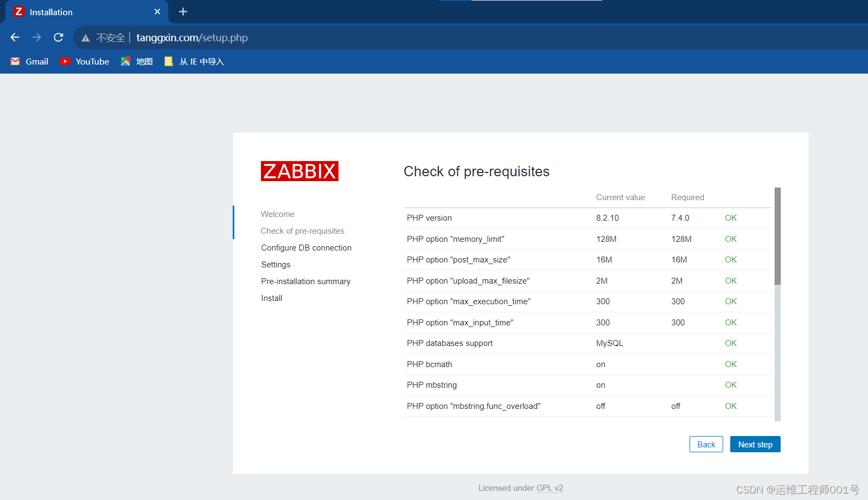The width and height of the screenshot is (868, 500).
Task: Open the 地图 maps bookmark
Action: [x=137, y=61]
